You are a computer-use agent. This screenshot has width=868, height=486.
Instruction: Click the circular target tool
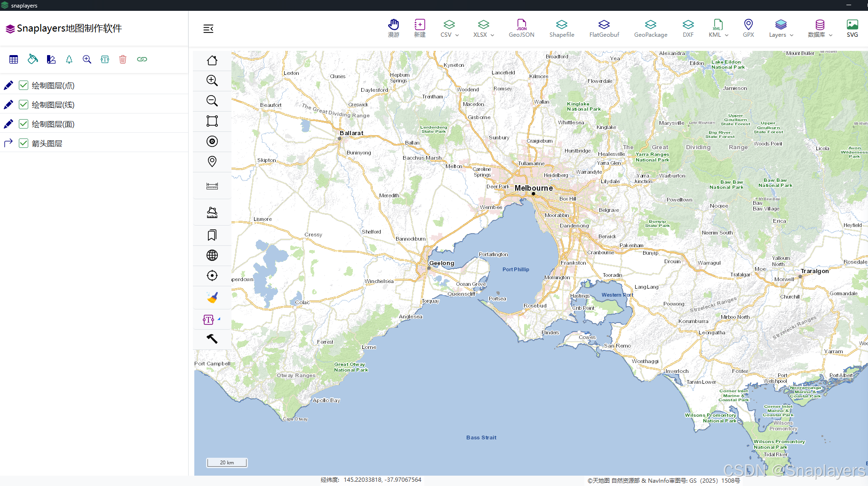212,141
